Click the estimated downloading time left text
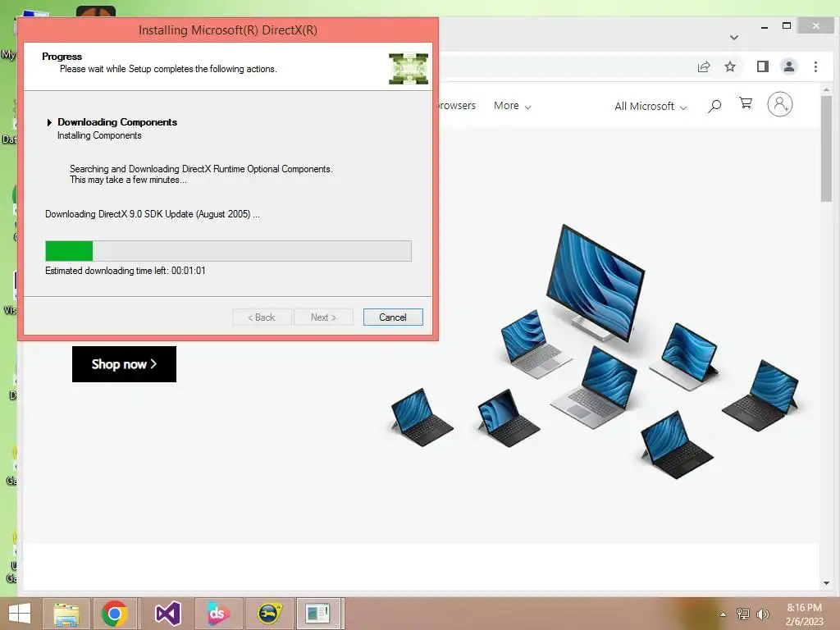Screen dimensions: 840x630 pyautogui.click(x=126, y=271)
